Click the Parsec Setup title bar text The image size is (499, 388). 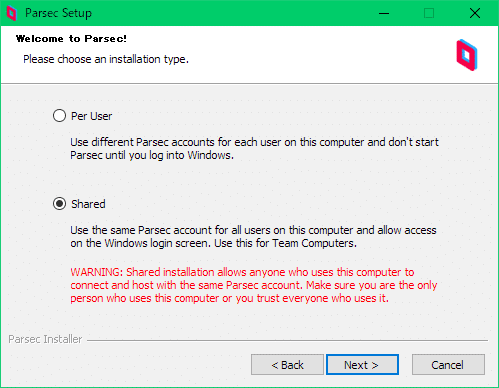click(58, 13)
